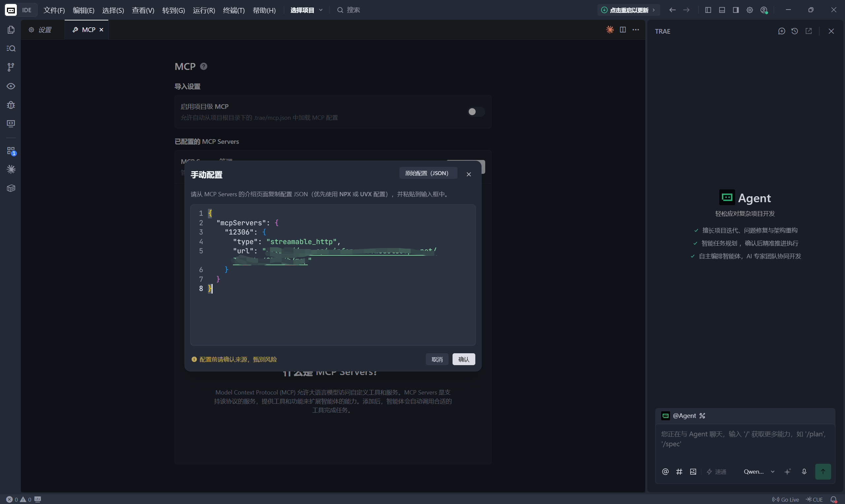Screen dimensions: 845x504
Task: Click 点击重启以更新 update button
Action: (628, 10)
